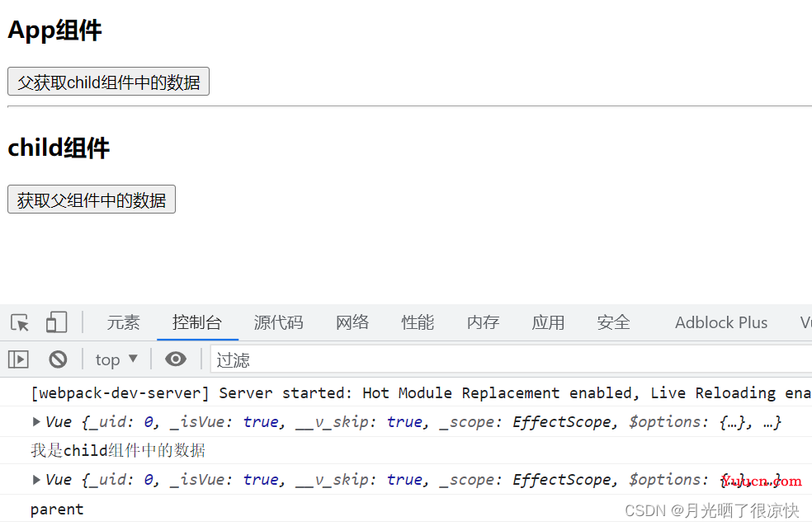This screenshot has height=526, width=812.
Task: Click the 我是child组件中的数据 log line
Action: click(x=118, y=450)
